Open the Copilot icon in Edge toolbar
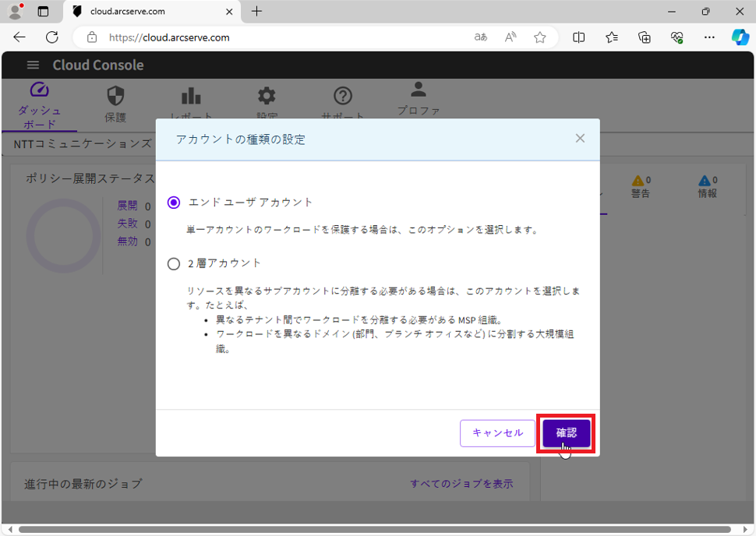Screen dimensions: 756x536 click(740, 37)
